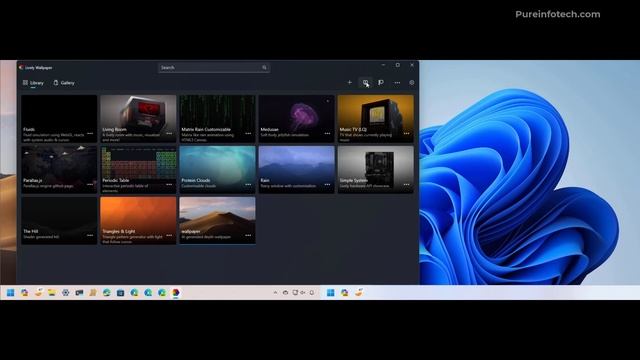Select the Triangles & Light thumbnail
Screen dimensions: 640x360
(x=138, y=221)
